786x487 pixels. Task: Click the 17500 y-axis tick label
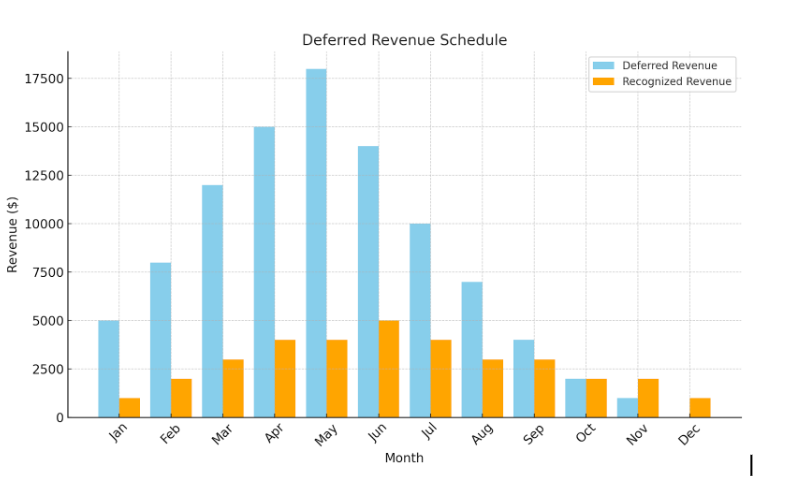tap(45, 79)
